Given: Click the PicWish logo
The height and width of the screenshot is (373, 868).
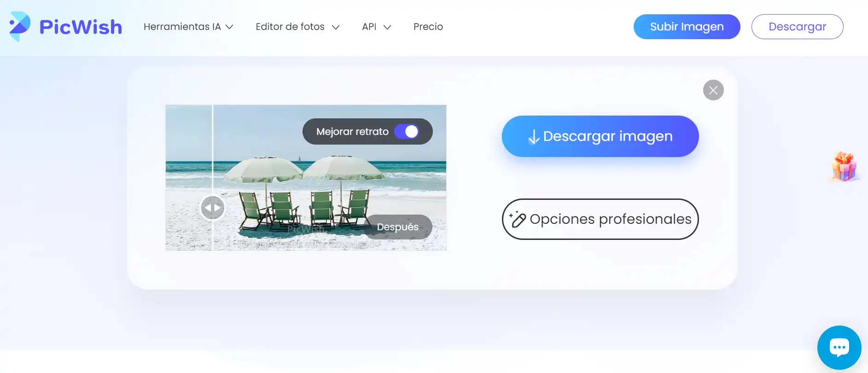Looking at the screenshot, I should pyautogui.click(x=65, y=27).
